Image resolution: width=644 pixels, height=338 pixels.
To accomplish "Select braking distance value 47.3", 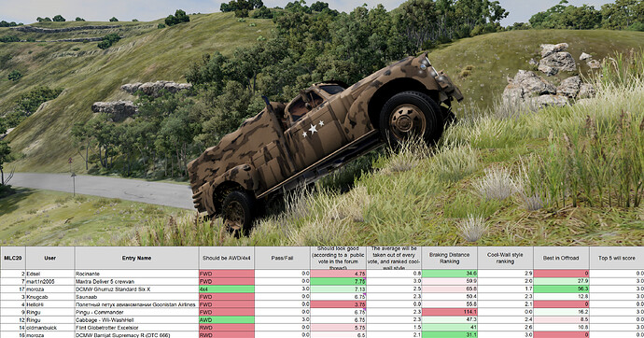I will point(449,320).
